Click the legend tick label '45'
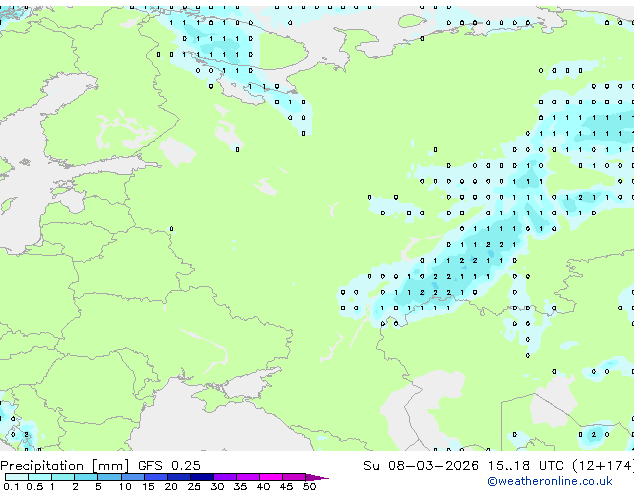The width and height of the screenshot is (634, 490). pyautogui.click(x=286, y=486)
